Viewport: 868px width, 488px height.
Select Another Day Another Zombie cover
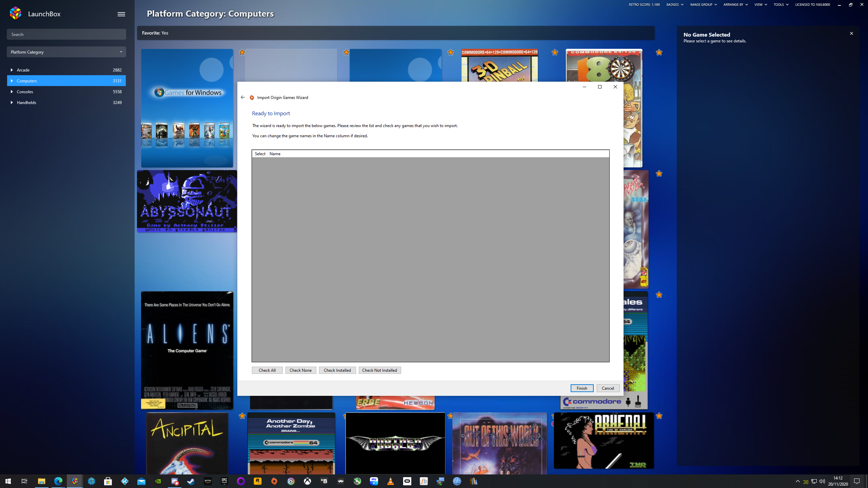coord(291,443)
